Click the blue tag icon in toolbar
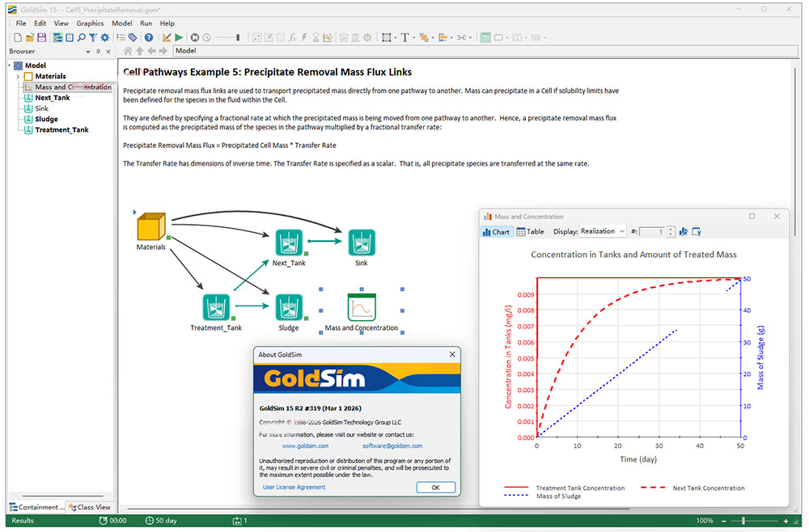The image size is (809, 532). 133,37
